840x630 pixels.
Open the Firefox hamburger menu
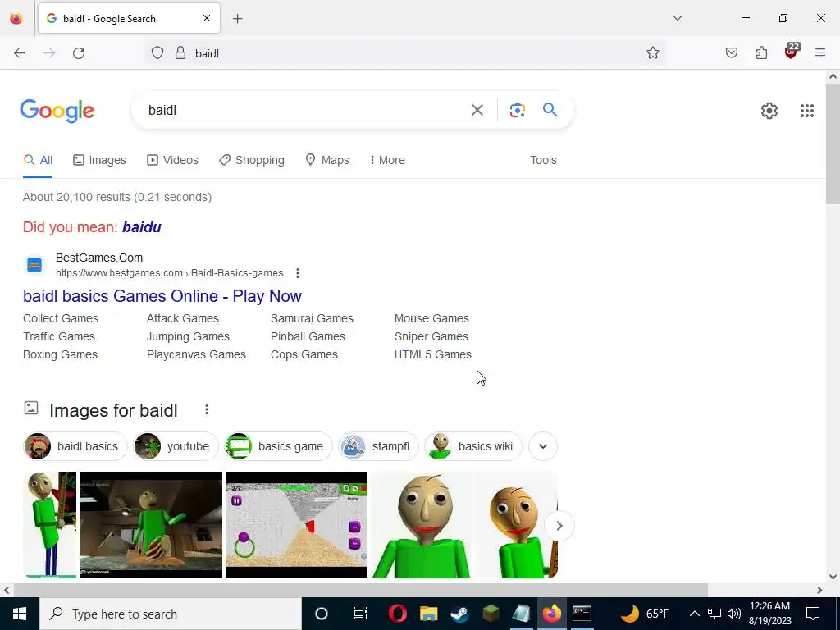point(820,52)
